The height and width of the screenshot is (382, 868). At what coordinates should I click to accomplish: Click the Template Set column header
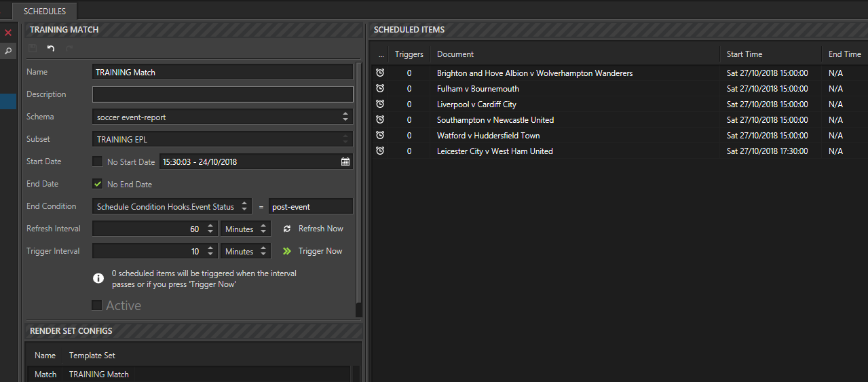92,356
